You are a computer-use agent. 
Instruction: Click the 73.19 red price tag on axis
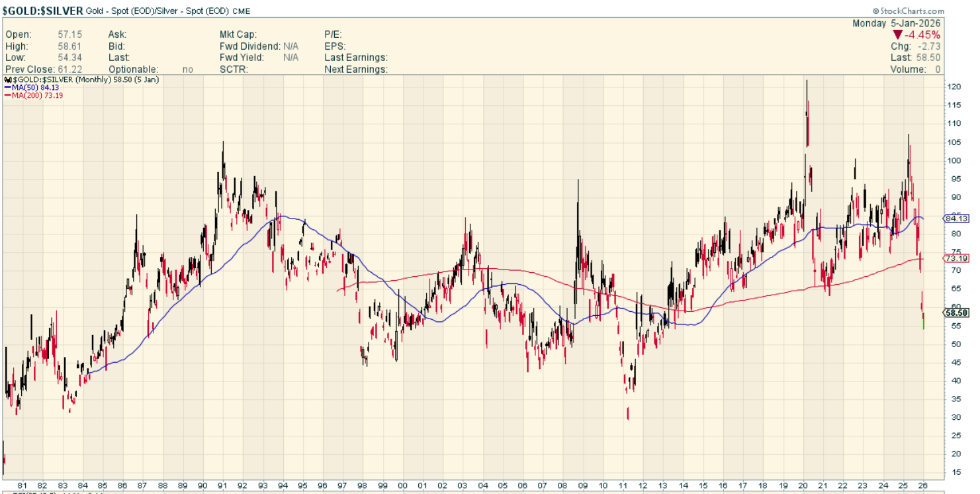(x=957, y=258)
